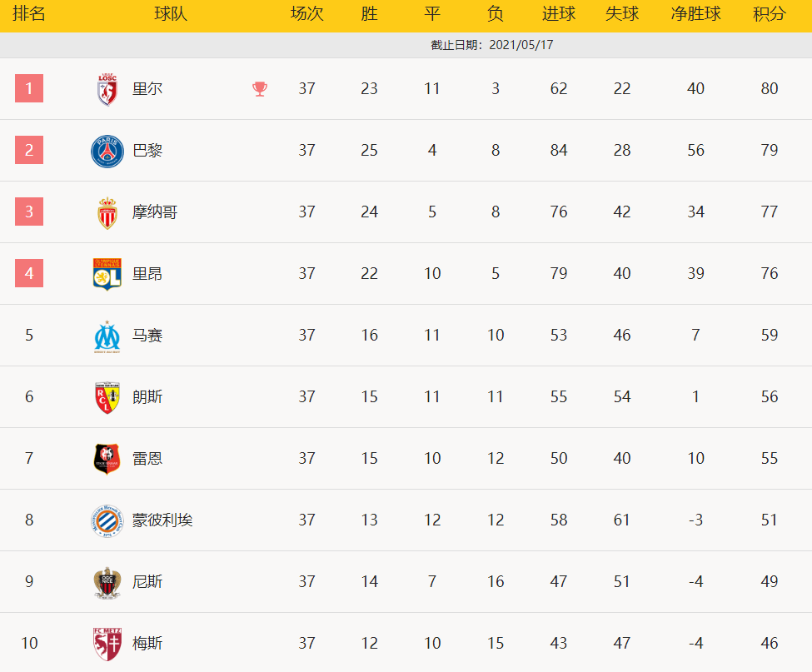Sort table by 净胜球 column header

(695, 14)
